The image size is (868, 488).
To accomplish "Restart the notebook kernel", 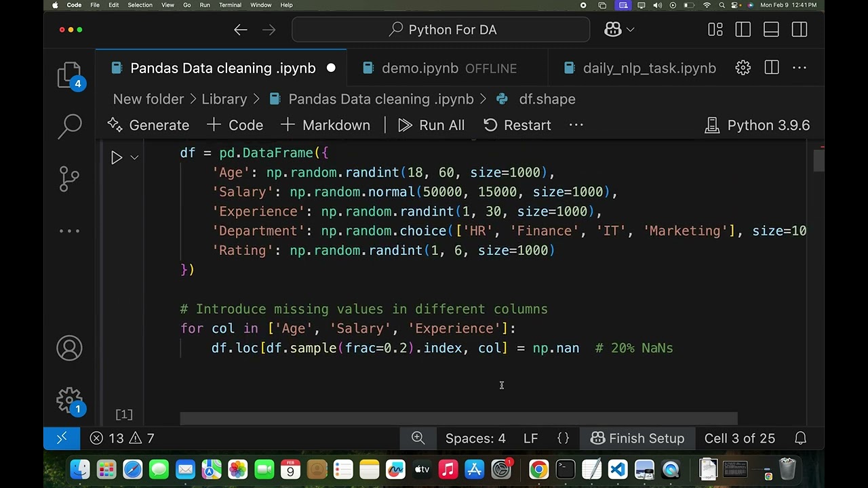I will point(517,125).
